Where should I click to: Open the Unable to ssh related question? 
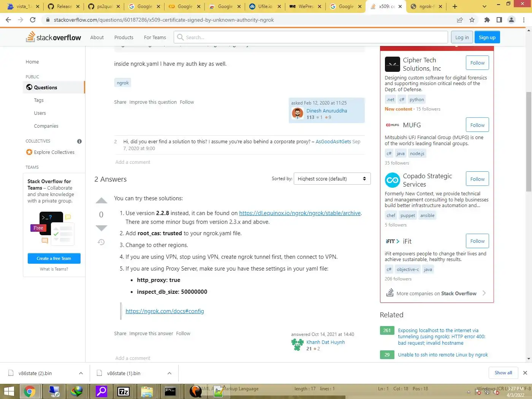(443, 355)
